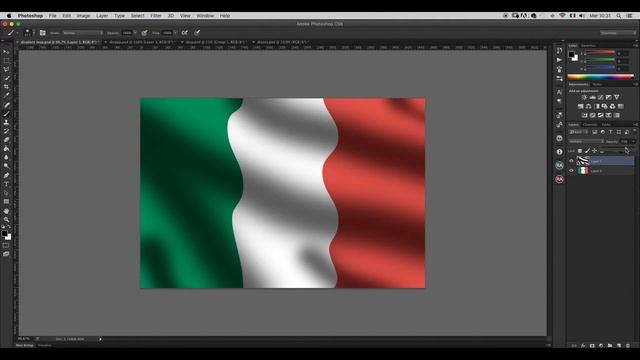This screenshot has height=360, width=640.
Task: Select the Type tool
Action: [6, 184]
